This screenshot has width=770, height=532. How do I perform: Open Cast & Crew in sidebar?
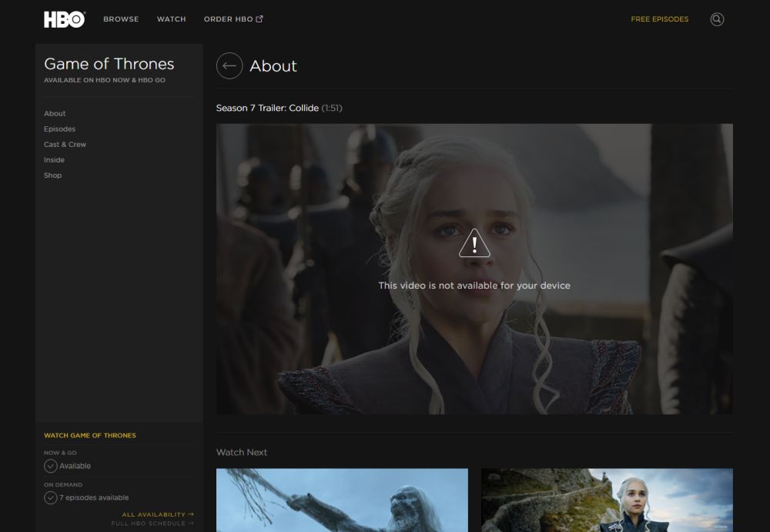point(65,145)
